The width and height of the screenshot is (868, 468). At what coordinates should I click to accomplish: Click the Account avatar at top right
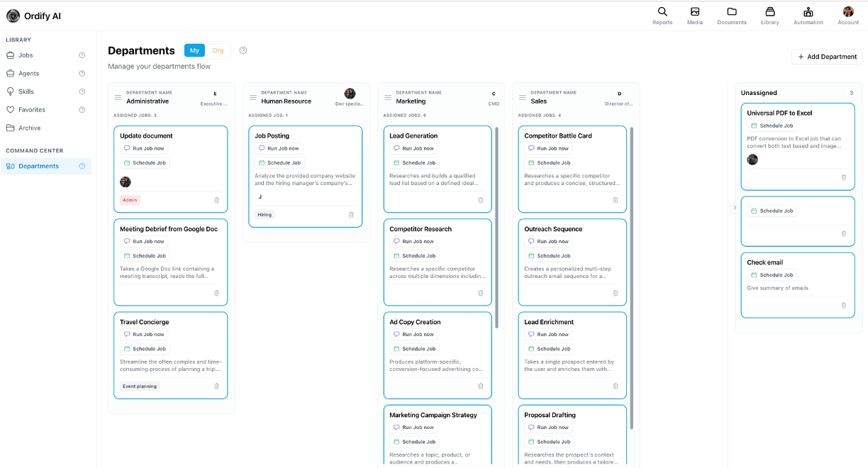tap(848, 11)
